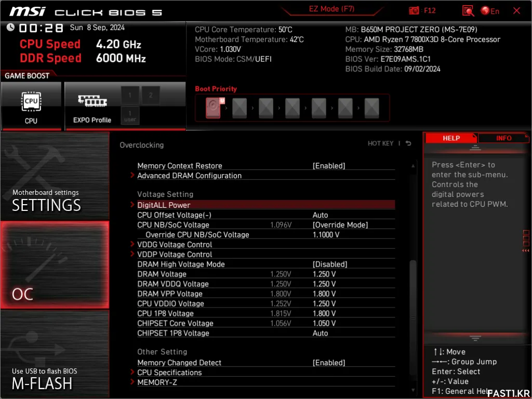Click the BIOS Ver E7E09AMS.1C1 text
Viewport: 532px width, 399px height.
[388, 59]
